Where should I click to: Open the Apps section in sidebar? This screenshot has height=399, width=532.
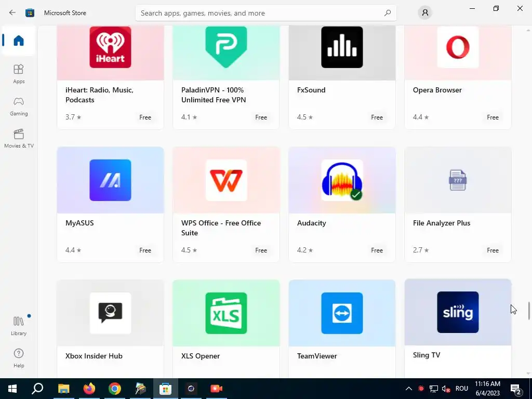[x=19, y=74]
